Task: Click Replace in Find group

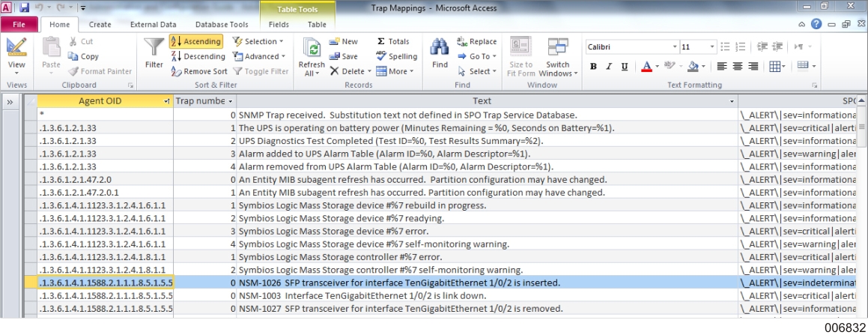Action: tap(477, 41)
